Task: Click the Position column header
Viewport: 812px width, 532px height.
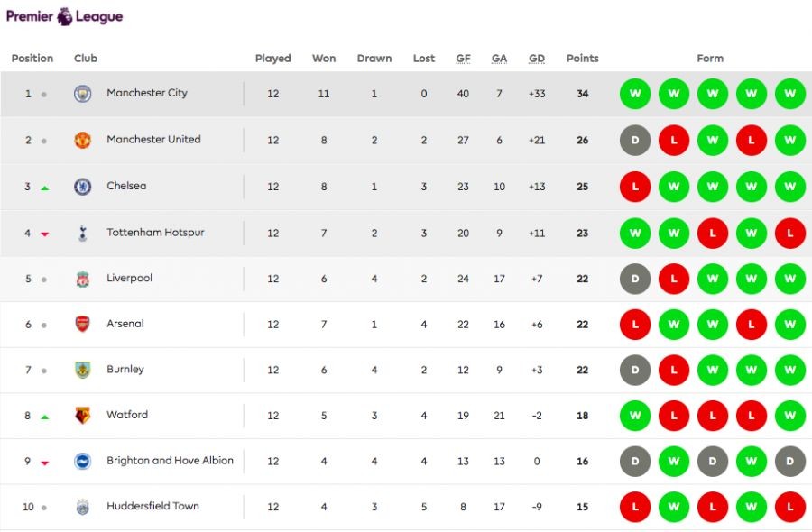Action: click(x=32, y=59)
